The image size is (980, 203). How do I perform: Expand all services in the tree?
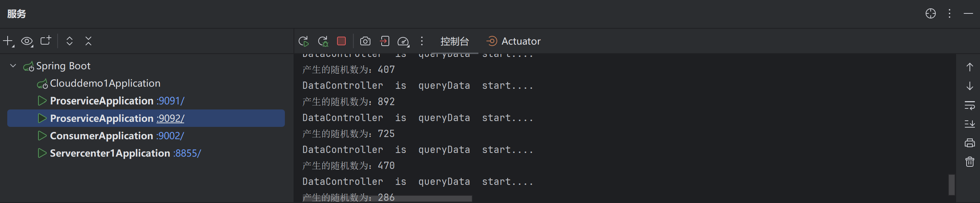[x=69, y=41]
